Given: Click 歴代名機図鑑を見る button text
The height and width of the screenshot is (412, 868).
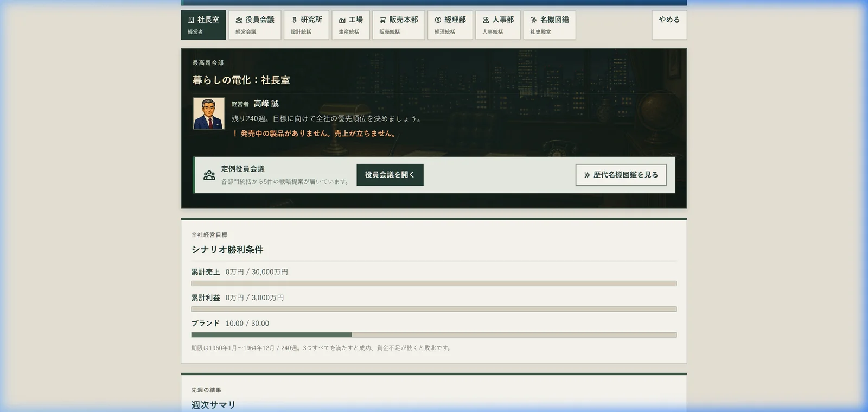Looking at the screenshot, I should (626, 175).
